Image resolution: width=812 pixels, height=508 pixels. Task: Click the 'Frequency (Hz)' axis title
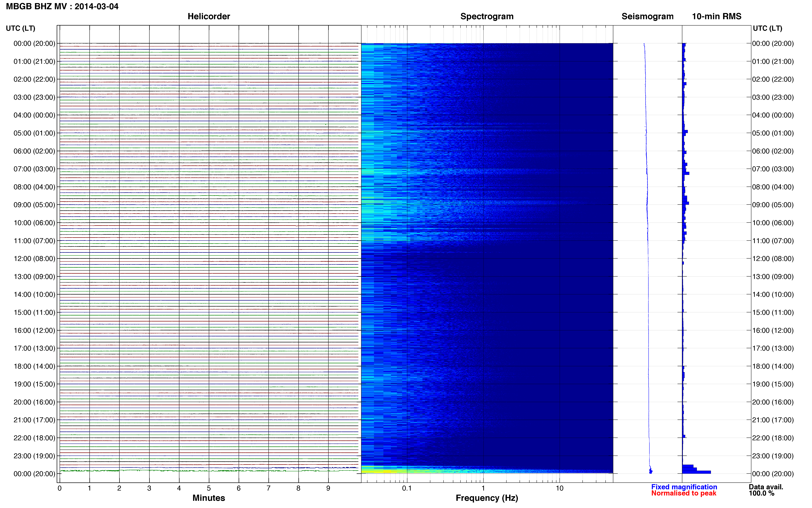point(487,498)
